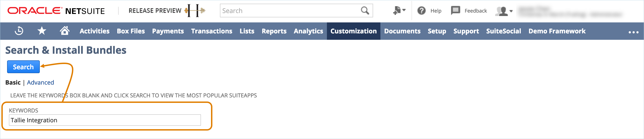The height and width of the screenshot is (139, 644).
Task: Open the Box Files menu
Action: [131, 31]
